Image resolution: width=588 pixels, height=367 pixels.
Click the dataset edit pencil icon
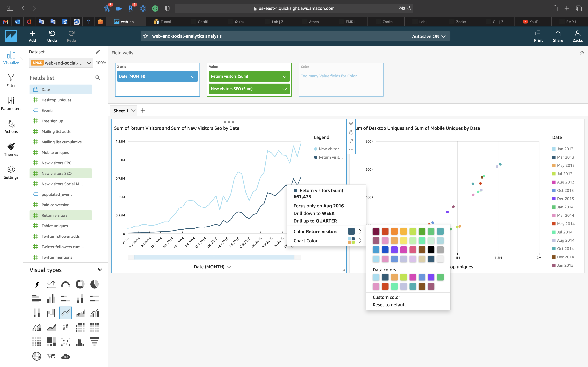[98, 52]
